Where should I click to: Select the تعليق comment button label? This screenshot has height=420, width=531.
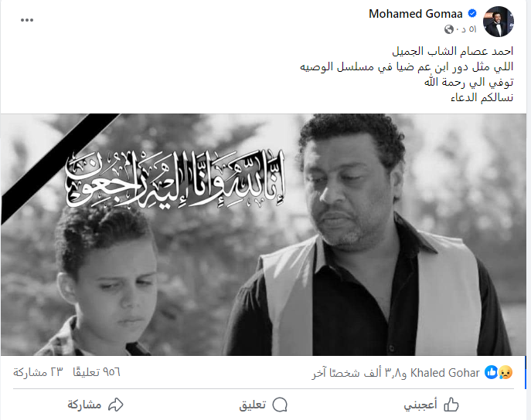(x=253, y=405)
